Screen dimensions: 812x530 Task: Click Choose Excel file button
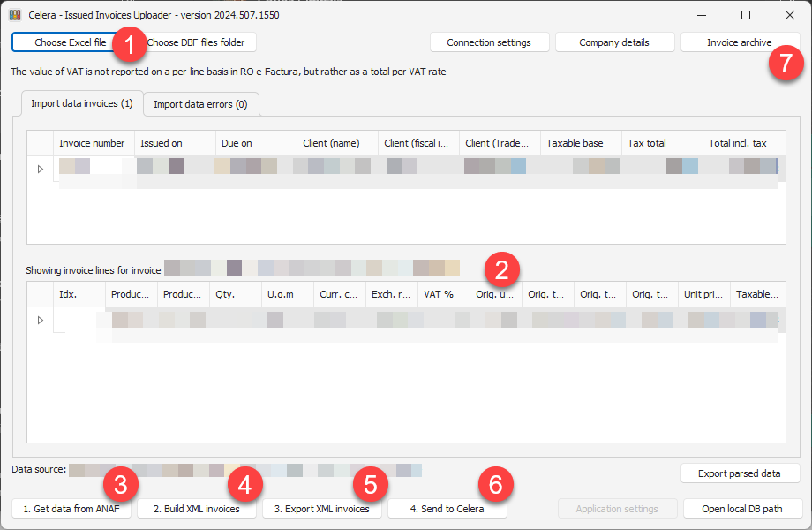pyautogui.click(x=70, y=42)
